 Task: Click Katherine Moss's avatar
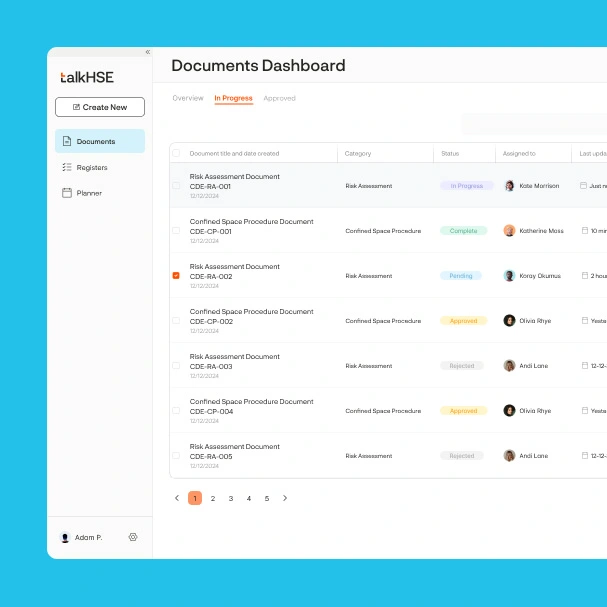[509, 231]
